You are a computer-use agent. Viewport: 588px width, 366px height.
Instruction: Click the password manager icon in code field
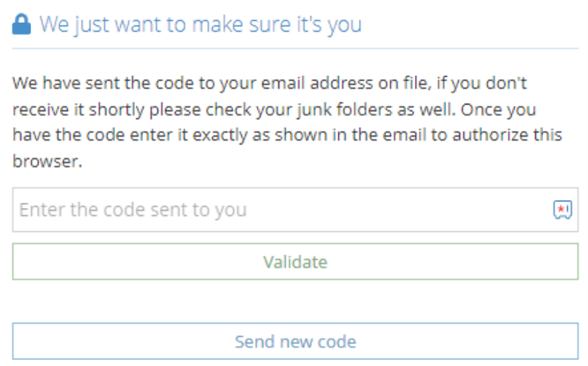(563, 210)
